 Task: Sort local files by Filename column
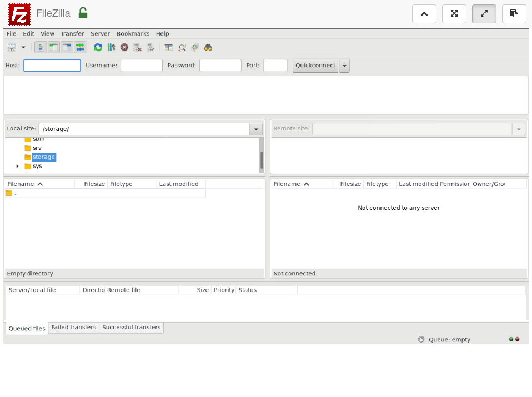[39, 184]
